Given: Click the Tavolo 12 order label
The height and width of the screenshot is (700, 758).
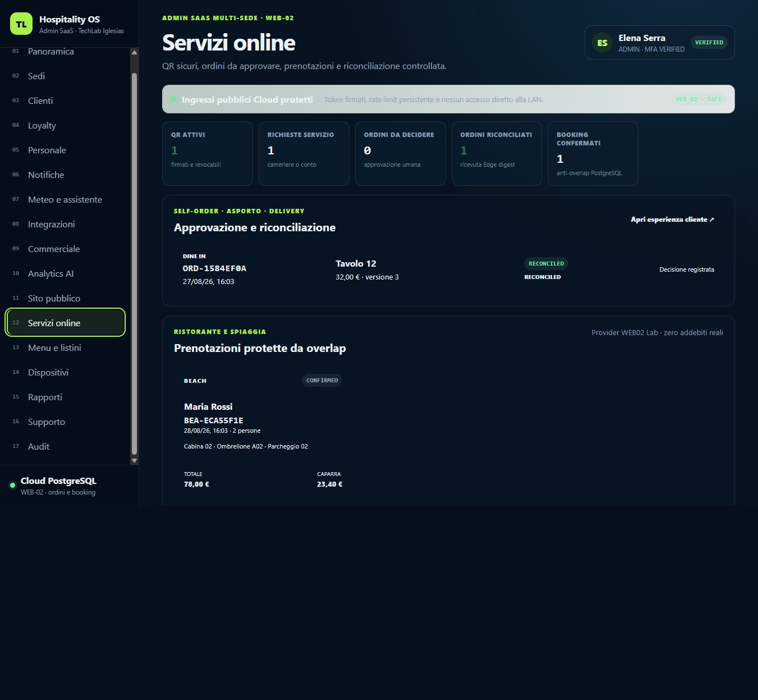Looking at the screenshot, I should [356, 263].
